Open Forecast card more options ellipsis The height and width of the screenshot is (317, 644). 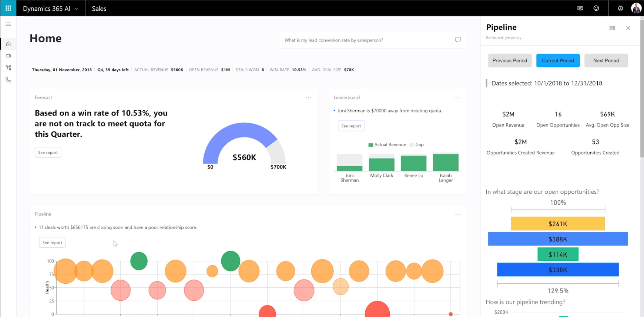pyautogui.click(x=308, y=98)
